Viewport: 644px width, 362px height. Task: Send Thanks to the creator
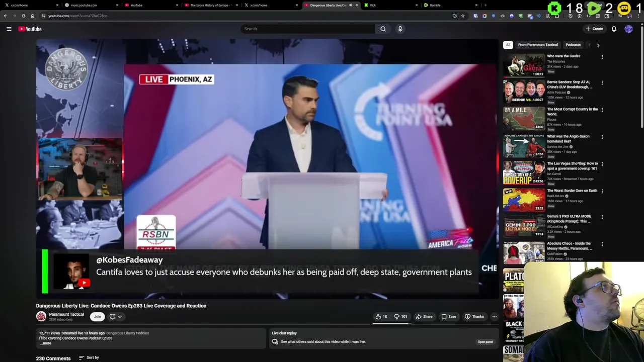click(474, 317)
